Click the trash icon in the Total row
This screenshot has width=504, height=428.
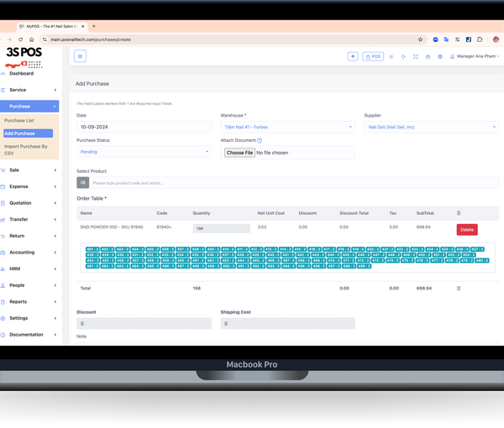coord(458,288)
